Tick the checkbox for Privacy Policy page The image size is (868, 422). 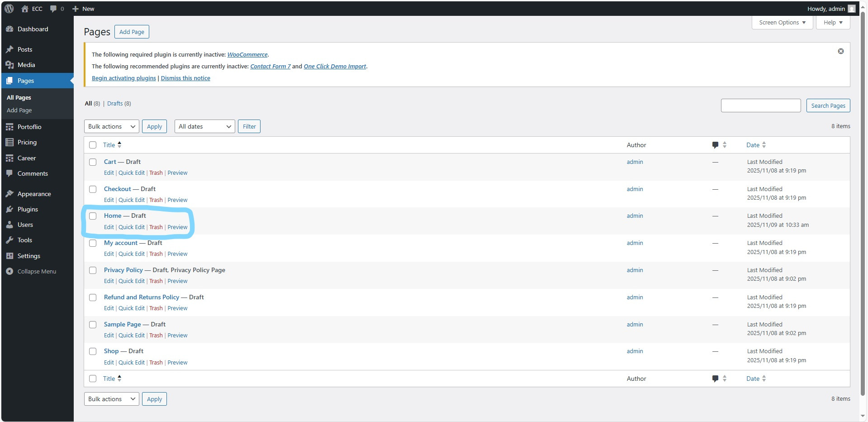click(x=93, y=270)
